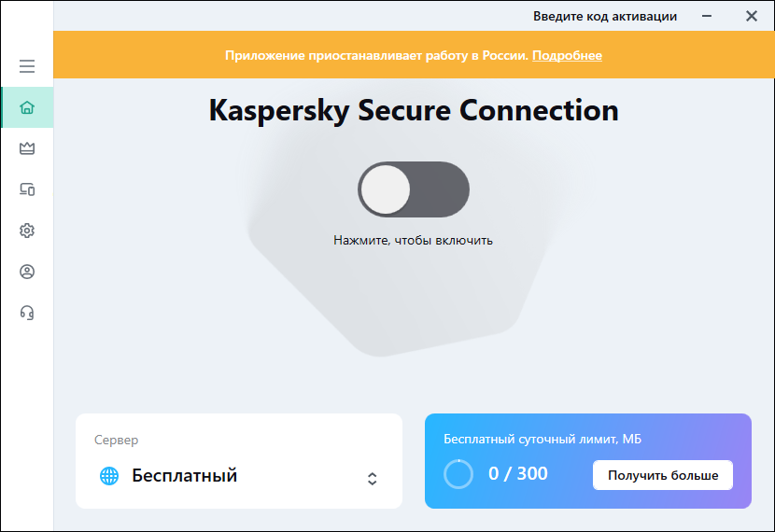This screenshot has height=532, width=775.
Task: Open the premium subscription crown icon
Action: coord(27,148)
